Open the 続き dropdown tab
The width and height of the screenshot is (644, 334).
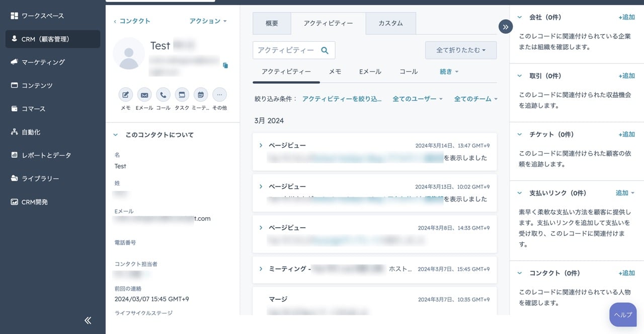point(449,72)
